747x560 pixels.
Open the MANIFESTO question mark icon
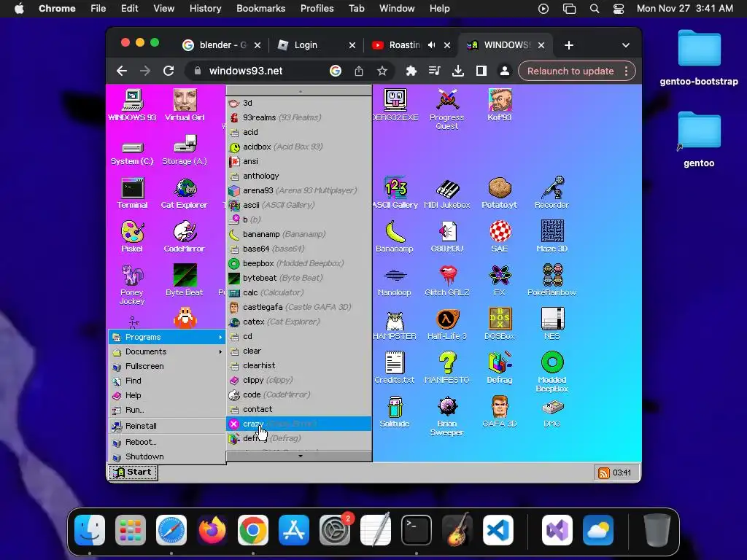[447, 368]
